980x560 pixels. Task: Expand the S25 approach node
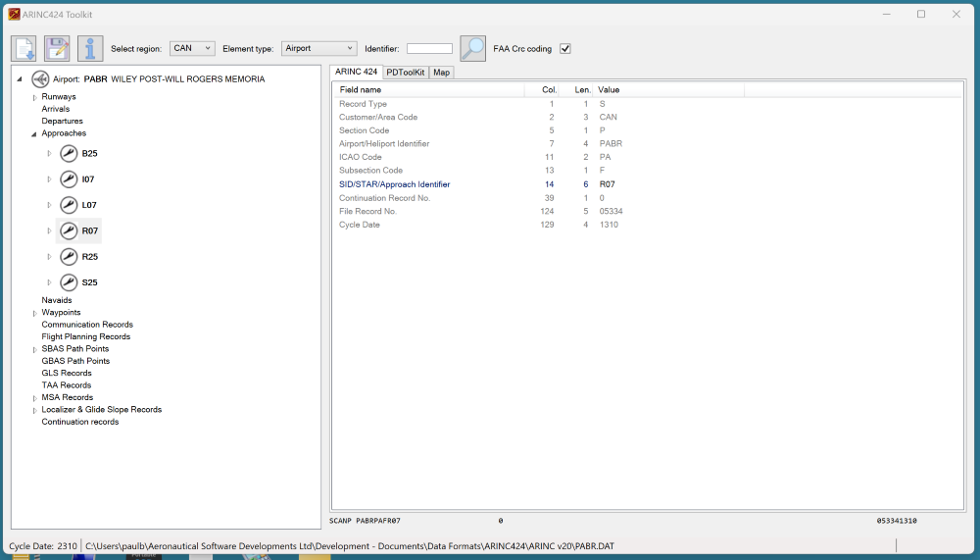click(x=49, y=282)
